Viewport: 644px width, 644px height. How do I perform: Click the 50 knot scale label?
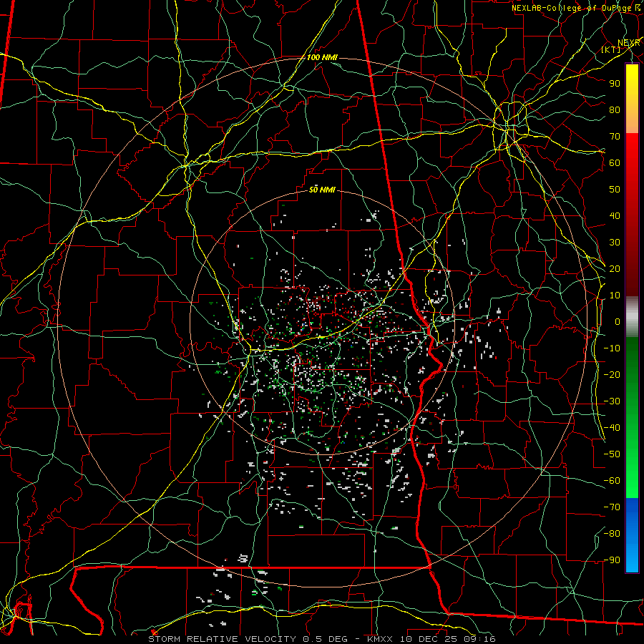pos(615,190)
